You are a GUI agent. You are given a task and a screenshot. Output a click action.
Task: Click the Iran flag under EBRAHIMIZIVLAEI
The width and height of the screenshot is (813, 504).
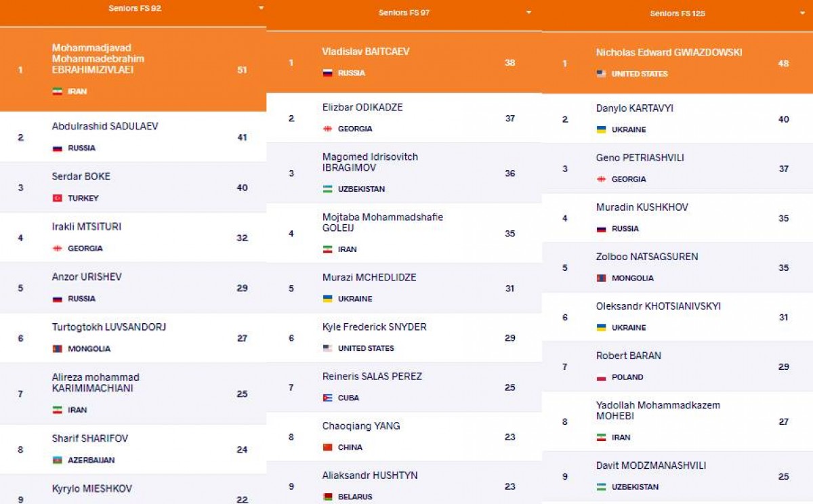click(x=58, y=91)
